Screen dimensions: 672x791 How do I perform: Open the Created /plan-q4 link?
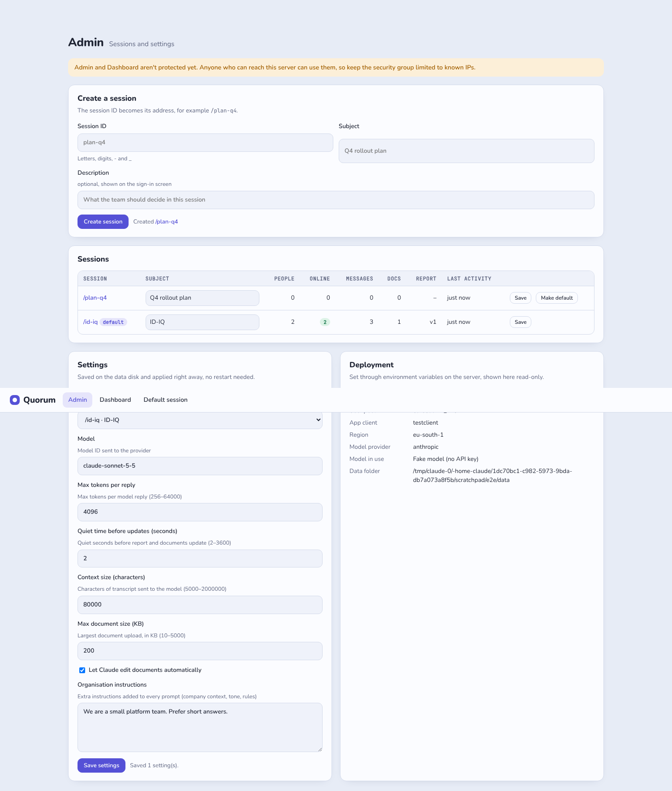pos(167,222)
